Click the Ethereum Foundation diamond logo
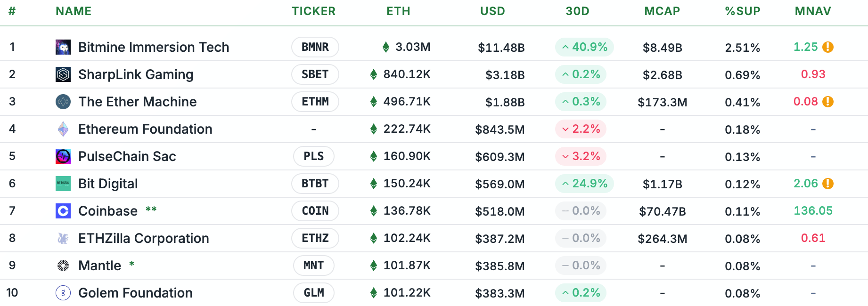868x306 pixels. (62, 129)
